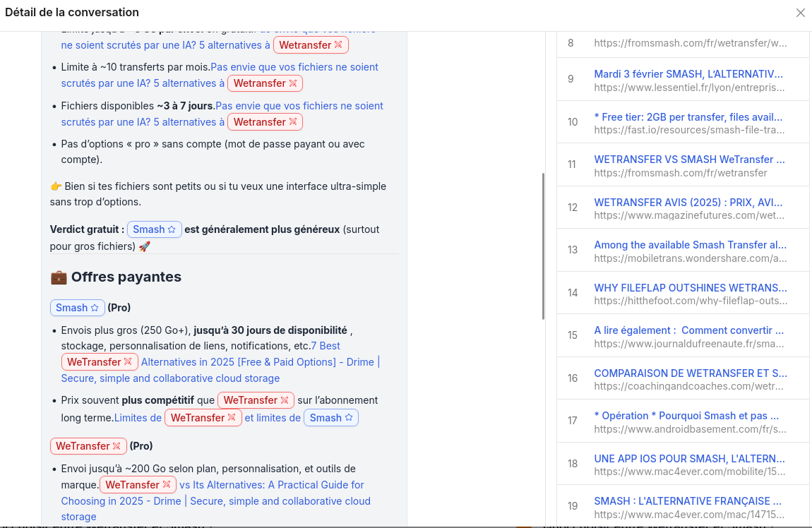
Task: Click URL 'https://coachingandcoaches.com/wetr...'
Action: pos(688,386)
